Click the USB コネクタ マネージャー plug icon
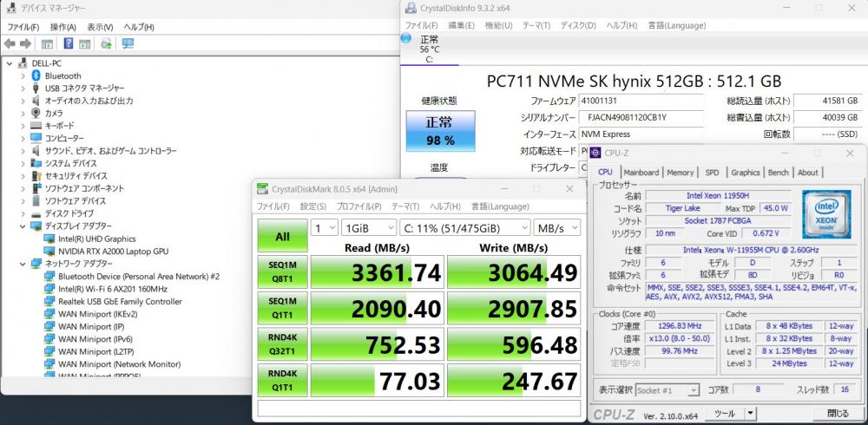Viewport: 868px width, 425px height. pos(36,88)
